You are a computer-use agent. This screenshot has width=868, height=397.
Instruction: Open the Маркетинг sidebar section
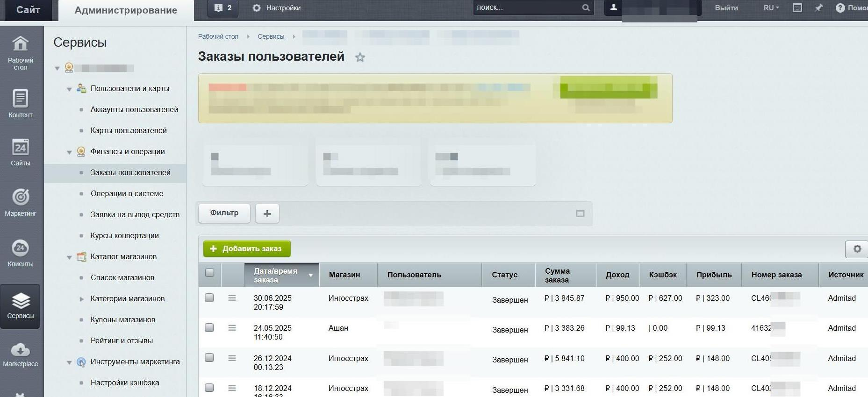pos(21,203)
